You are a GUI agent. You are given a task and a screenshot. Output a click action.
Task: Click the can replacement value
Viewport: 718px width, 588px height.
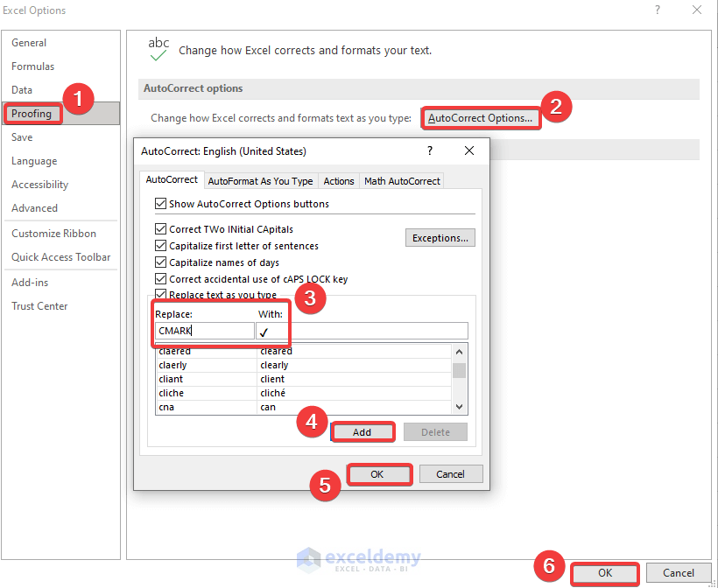[268, 407]
